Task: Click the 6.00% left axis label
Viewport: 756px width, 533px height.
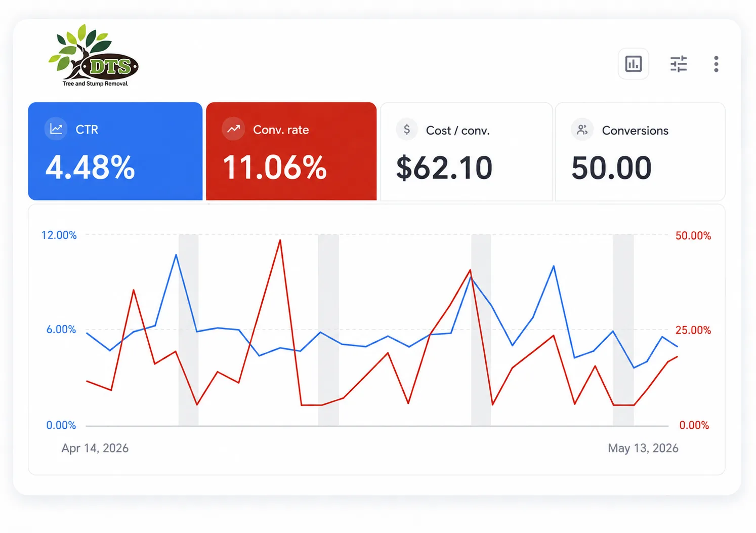Action: (61, 330)
